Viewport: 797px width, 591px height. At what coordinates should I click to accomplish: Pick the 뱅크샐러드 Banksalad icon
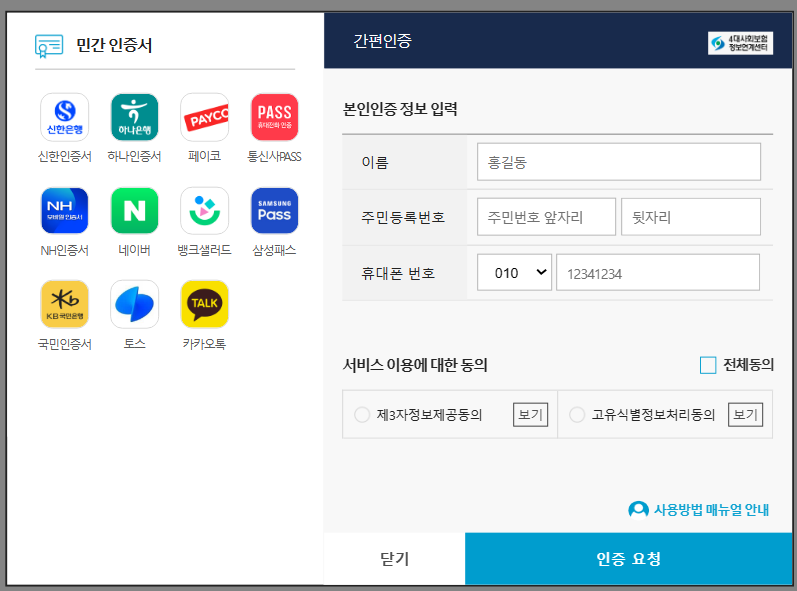coord(204,210)
